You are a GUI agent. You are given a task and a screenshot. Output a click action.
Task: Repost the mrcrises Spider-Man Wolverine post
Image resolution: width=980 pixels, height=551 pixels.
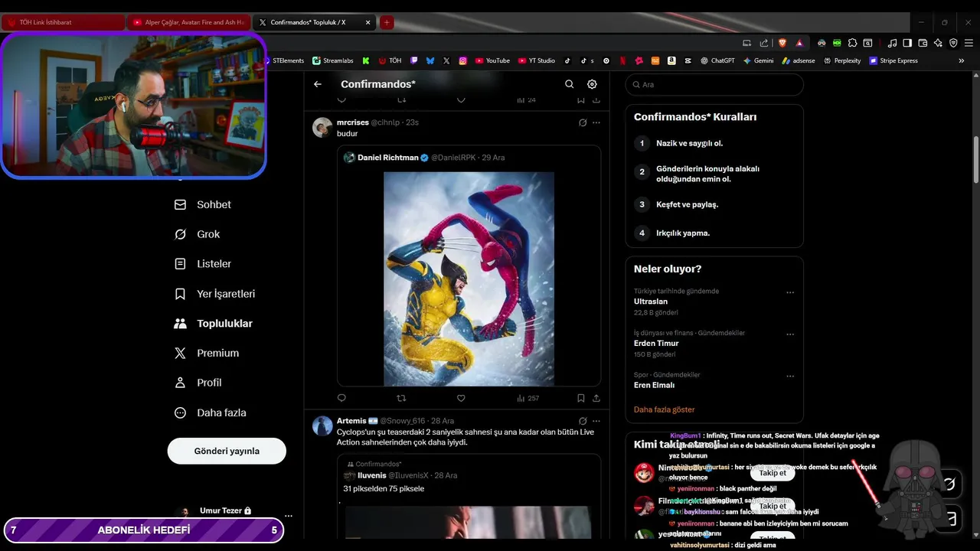point(401,398)
